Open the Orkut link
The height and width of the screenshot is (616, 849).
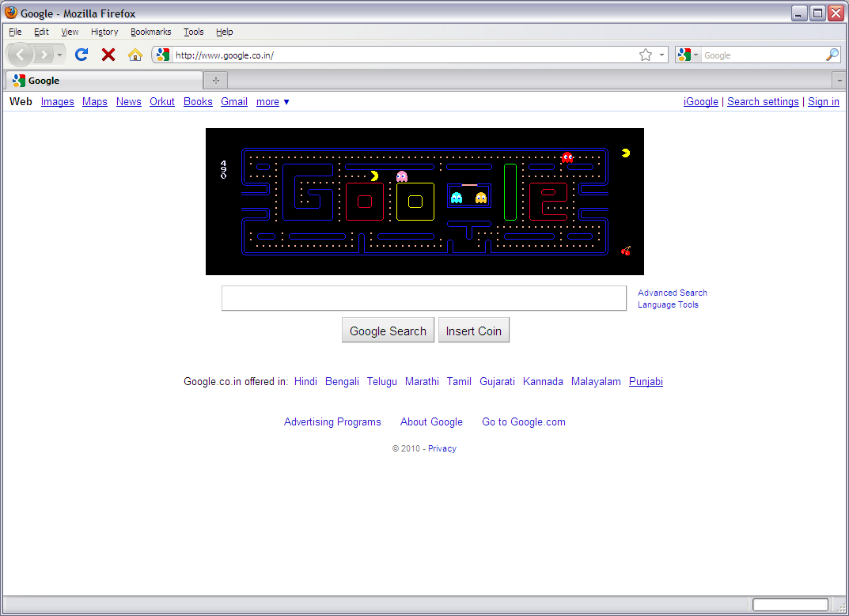(x=162, y=102)
